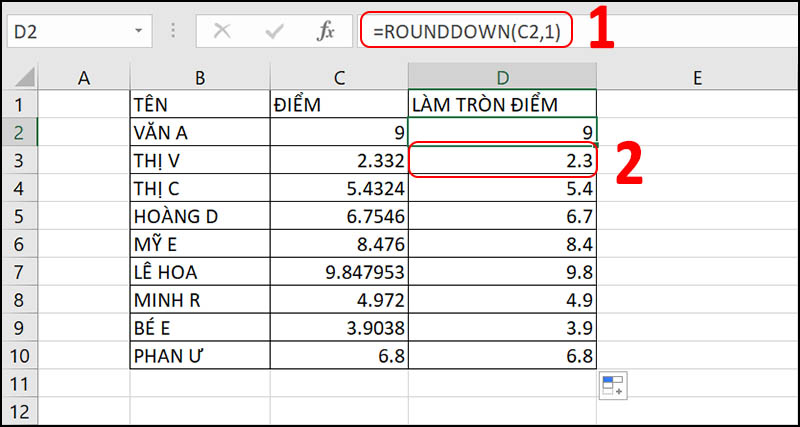The width and height of the screenshot is (800, 427).
Task: Click cell C10 containing 6.8
Action: 339,356
